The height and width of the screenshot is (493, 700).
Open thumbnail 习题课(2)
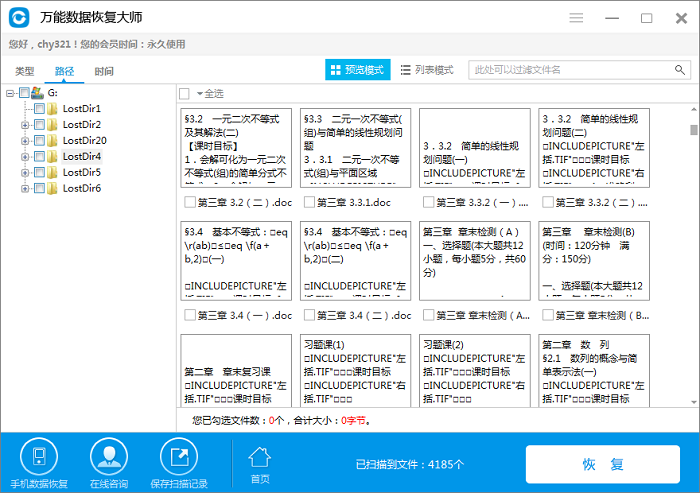click(x=475, y=370)
